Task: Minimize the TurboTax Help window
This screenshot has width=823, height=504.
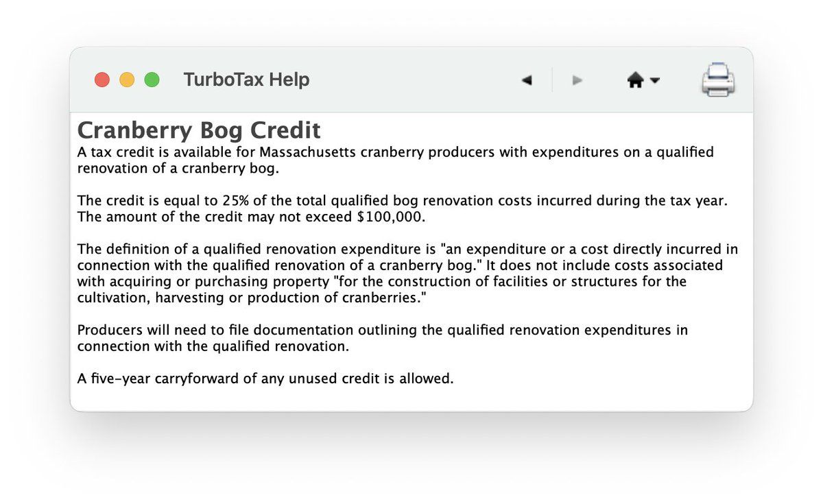Action: click(x=127, y=80)
